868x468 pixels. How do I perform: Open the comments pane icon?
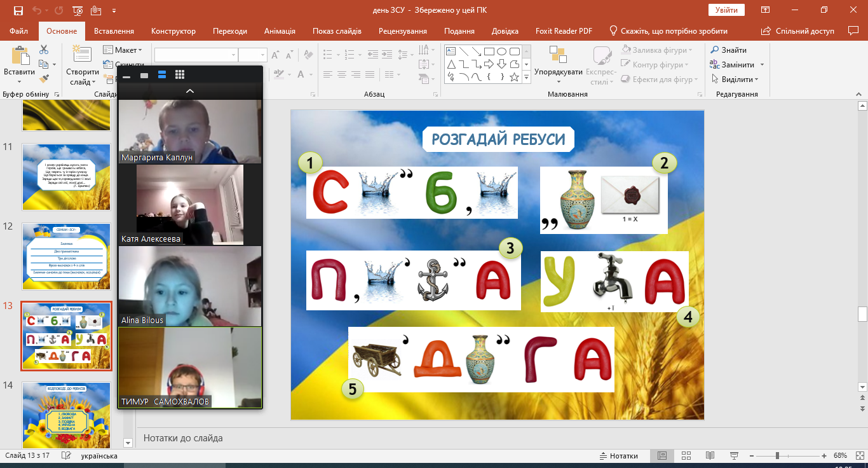[x=853, y=31]
